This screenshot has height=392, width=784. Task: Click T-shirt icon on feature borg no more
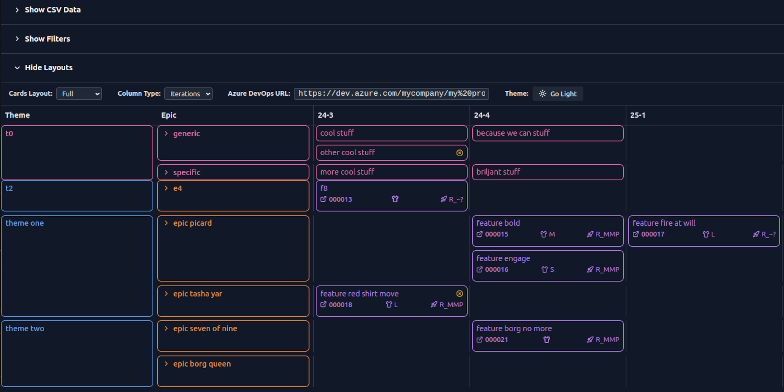pyautogui.click(x=546, y=340)
